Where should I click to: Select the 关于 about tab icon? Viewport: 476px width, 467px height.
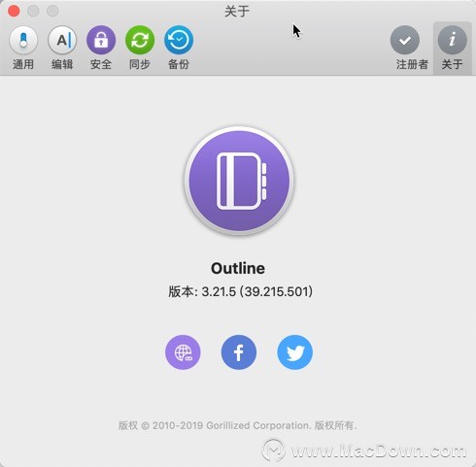(x=452, y=48)
